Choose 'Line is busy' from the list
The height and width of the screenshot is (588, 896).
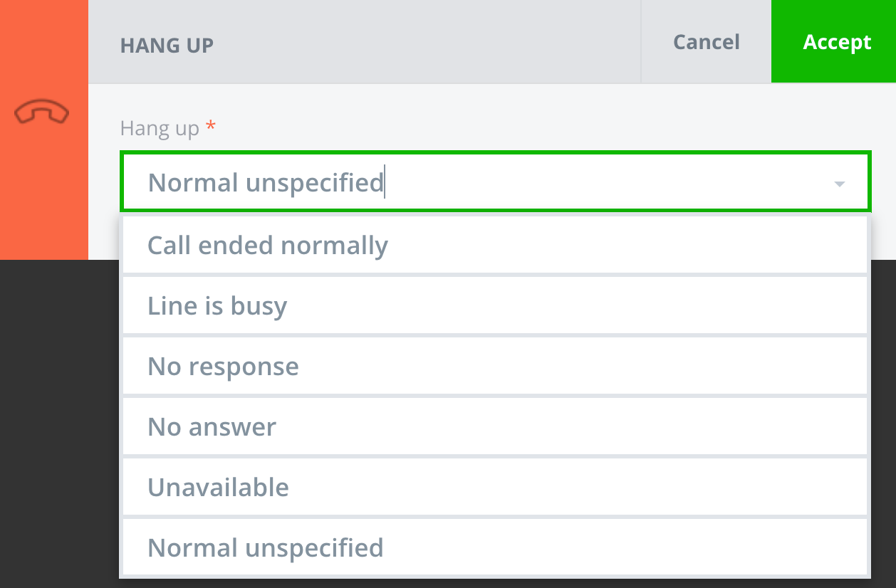pos(217,306)
